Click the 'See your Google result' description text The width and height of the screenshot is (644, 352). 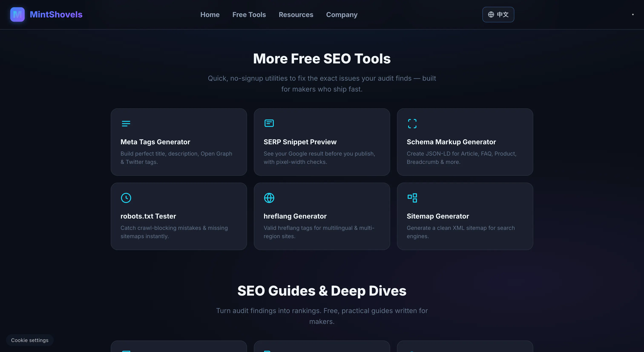click(319, 158)
